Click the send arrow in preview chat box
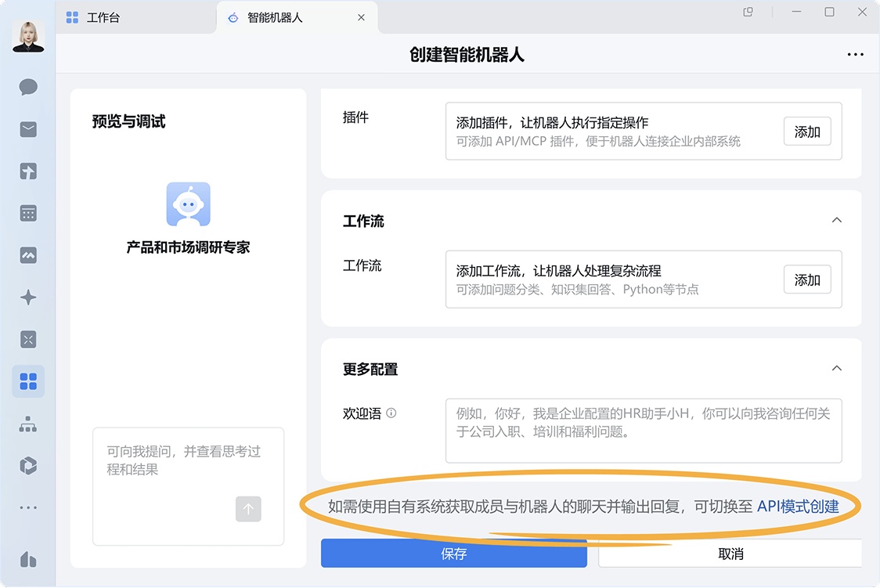This screenshot has width=880, height=588. (x=248, y=509)
